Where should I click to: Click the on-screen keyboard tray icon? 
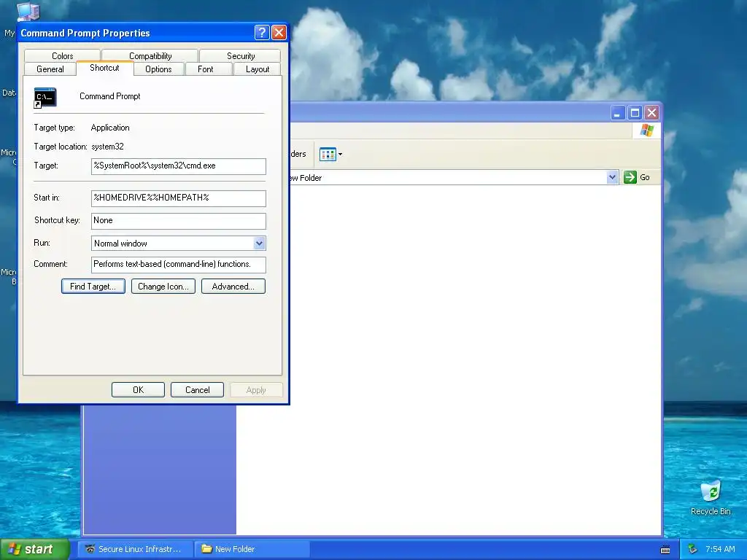[665, 550]
